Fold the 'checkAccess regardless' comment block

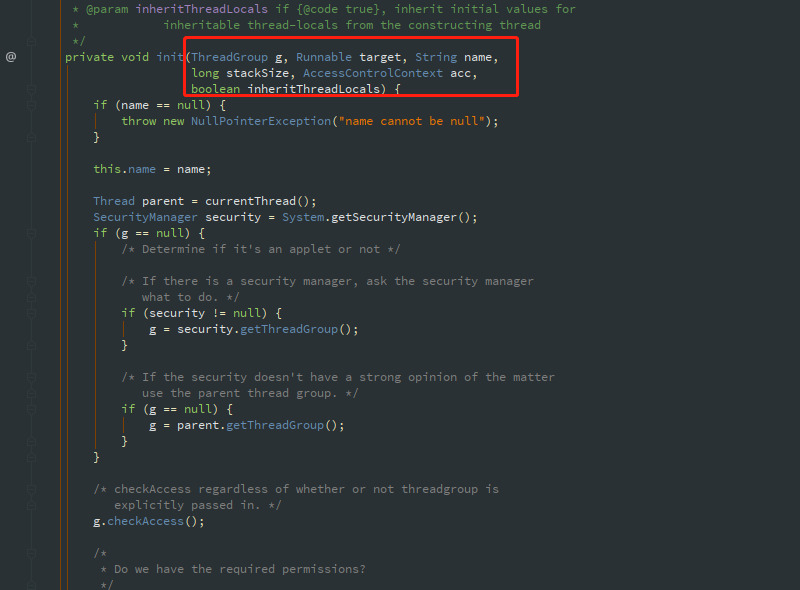coord(31,489)
